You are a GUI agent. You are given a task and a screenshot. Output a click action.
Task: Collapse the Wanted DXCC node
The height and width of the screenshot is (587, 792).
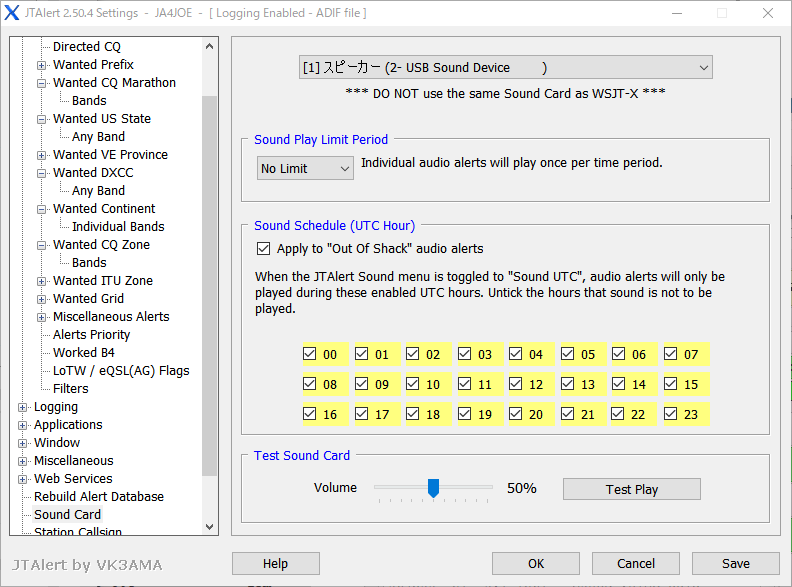(x=41, y=173)
